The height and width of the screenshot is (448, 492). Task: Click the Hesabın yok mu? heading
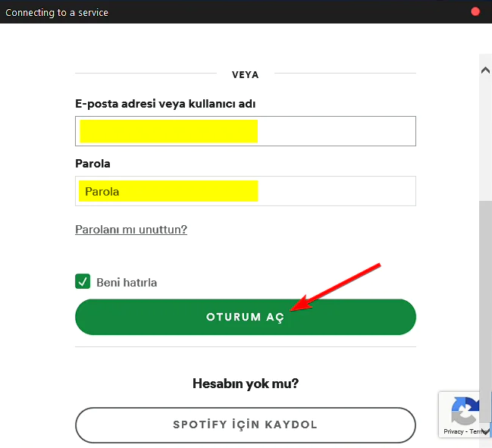[246, 384]
